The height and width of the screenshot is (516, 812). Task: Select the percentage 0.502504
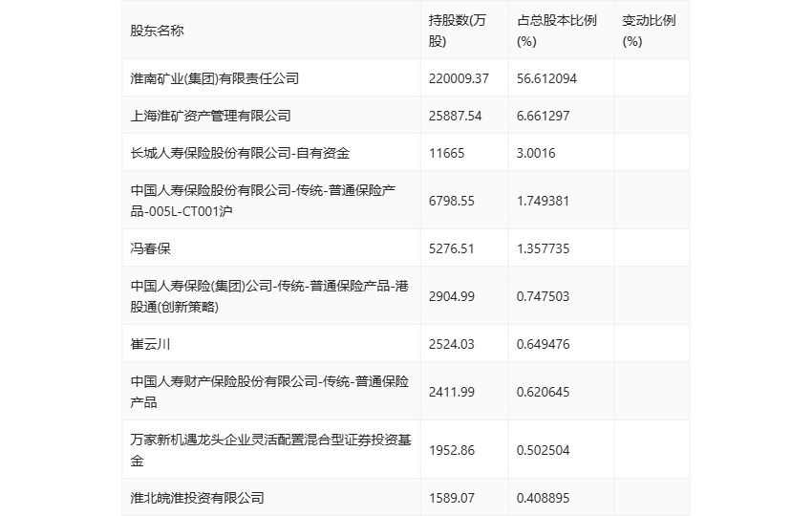pos(543,450)
